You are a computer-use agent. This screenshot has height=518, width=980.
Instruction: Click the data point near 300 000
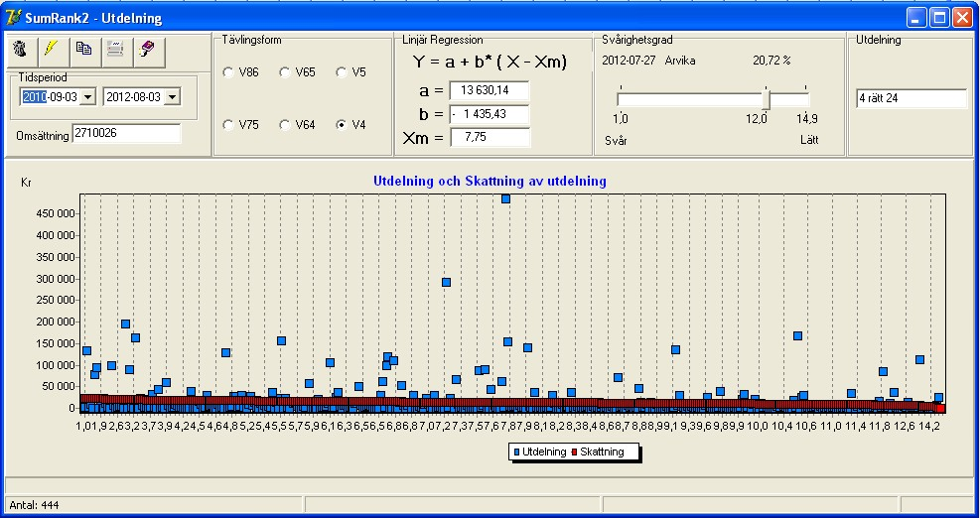coord(446,283)
